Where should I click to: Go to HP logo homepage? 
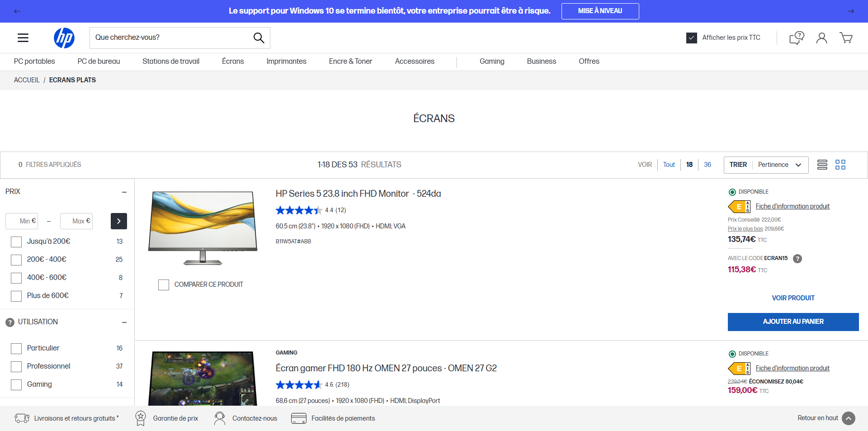click(64, 38)
